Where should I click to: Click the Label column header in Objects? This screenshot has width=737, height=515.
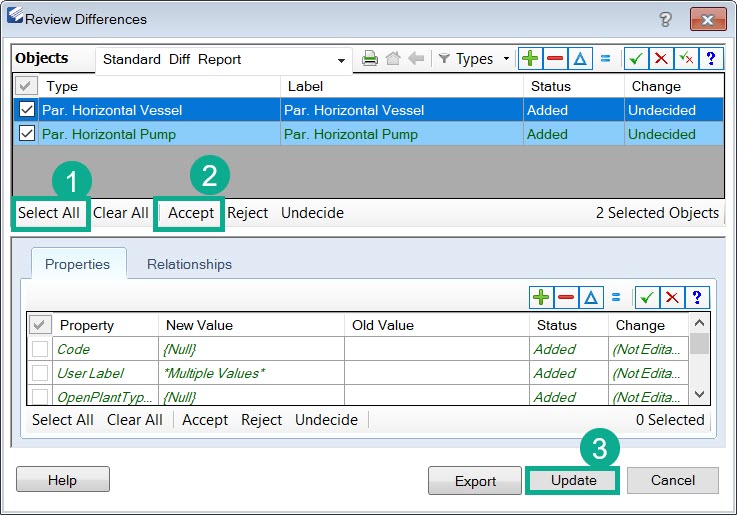click(x=402, y=86)
